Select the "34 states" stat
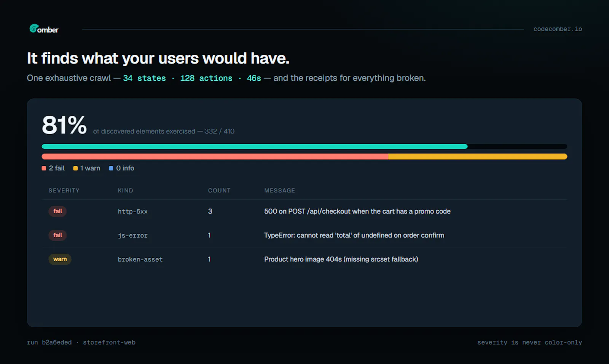Viewport: 609px width, 364px height. pyautogui.click(x=144, y=78)
